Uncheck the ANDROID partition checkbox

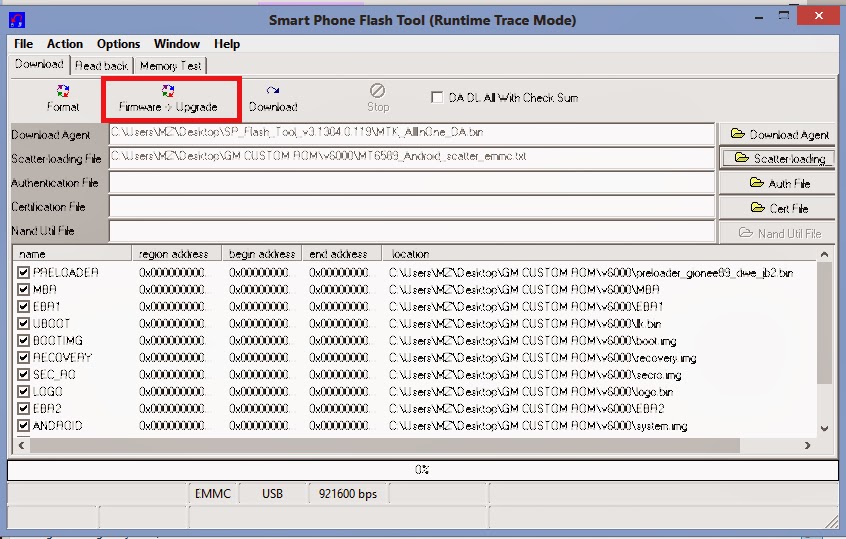24,426
